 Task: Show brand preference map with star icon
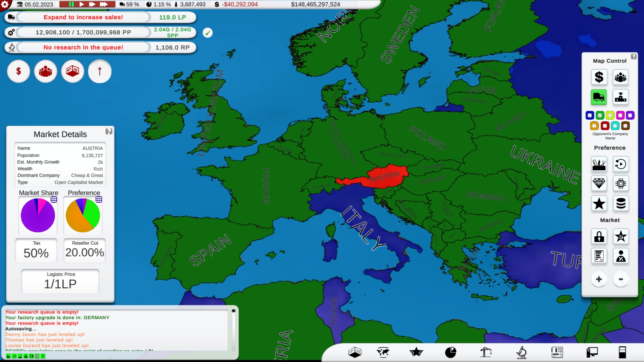599,203
